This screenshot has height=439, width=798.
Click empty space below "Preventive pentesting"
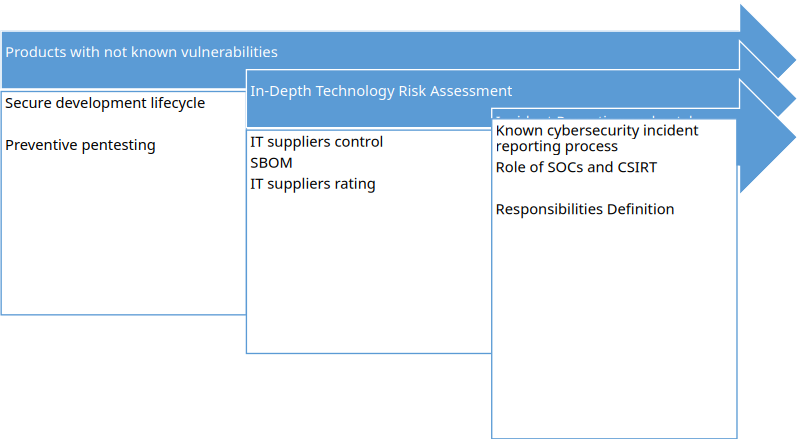120,240
